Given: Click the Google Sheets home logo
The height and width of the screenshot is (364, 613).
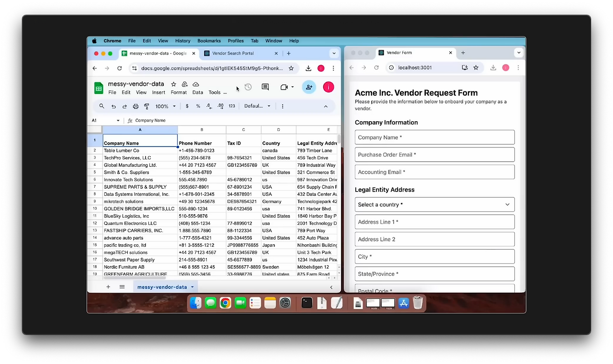Looking at the screenshot, I should (x=99, y=88).
